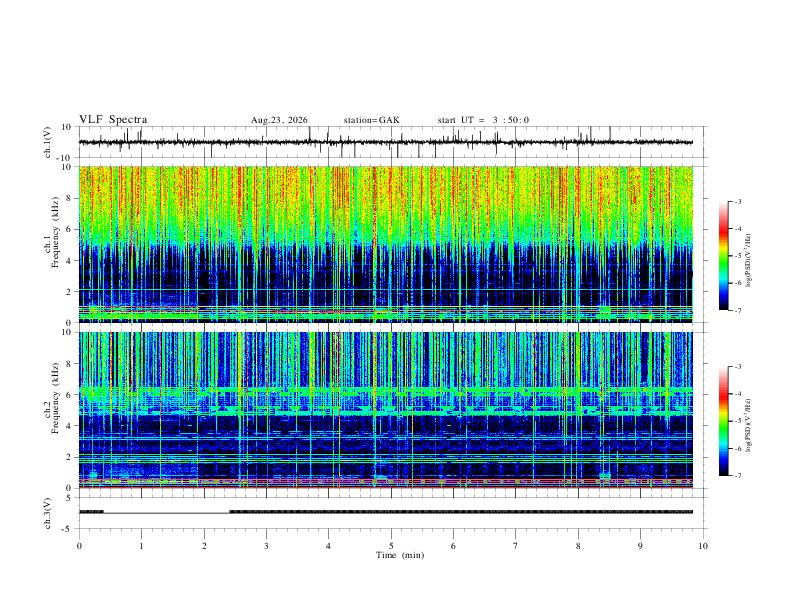Click the 9 minute tick on time axis
The height and width of the screenshot is (612, 792).
tap(640, 546)
